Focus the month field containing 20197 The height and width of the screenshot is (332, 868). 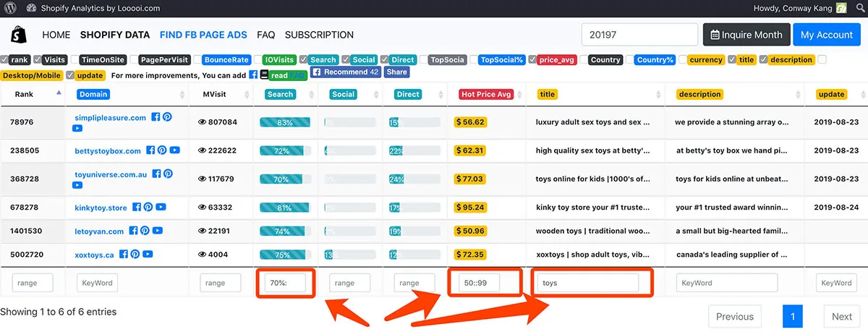639,35
